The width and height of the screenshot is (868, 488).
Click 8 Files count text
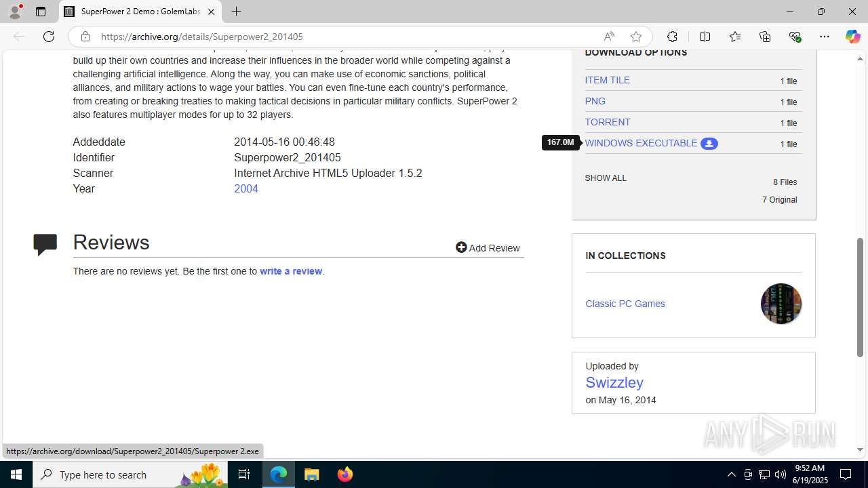[785, 182]
